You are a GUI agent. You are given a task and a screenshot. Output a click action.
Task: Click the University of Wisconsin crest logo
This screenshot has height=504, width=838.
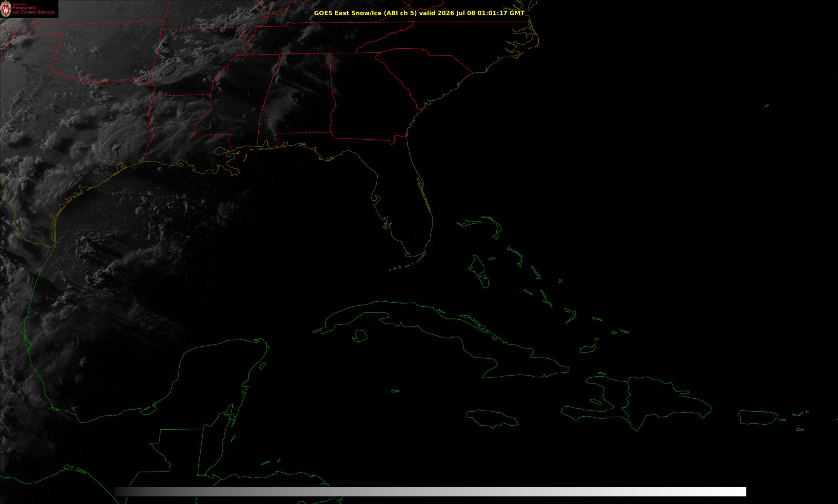(6, 9)
